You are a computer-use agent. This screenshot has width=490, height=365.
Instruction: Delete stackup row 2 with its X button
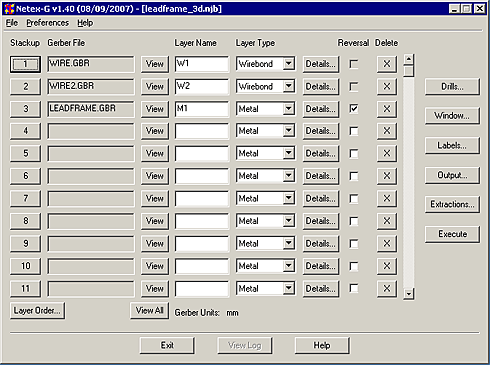pyautogui.click(x=387, y=87)
